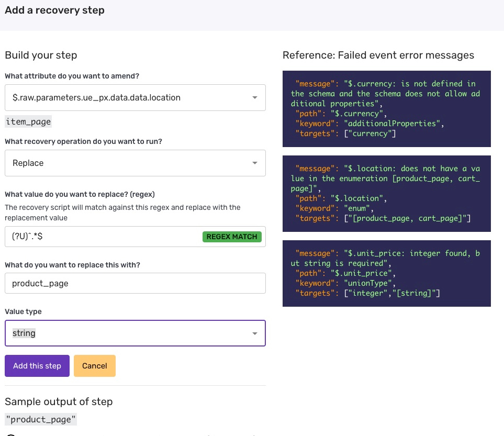The height and width of the screenshot is (436, 504).
Task: Click the "product_page" sample output text
Action: 41,419
